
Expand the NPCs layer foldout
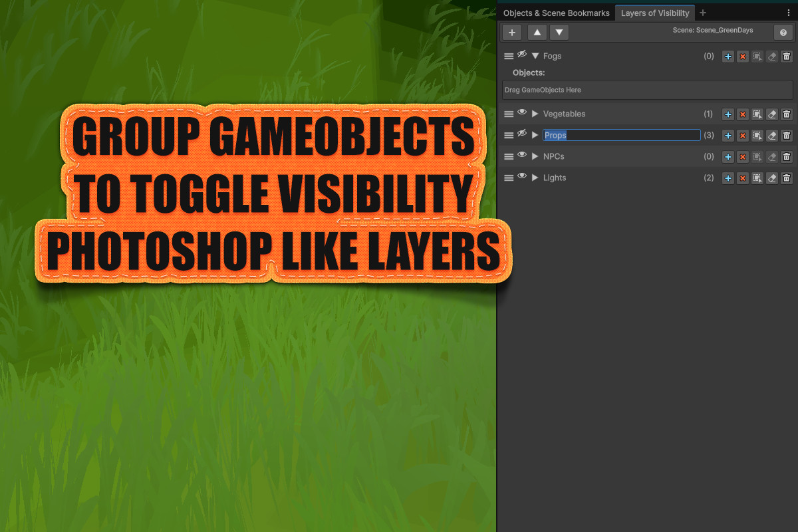[535, 157]
